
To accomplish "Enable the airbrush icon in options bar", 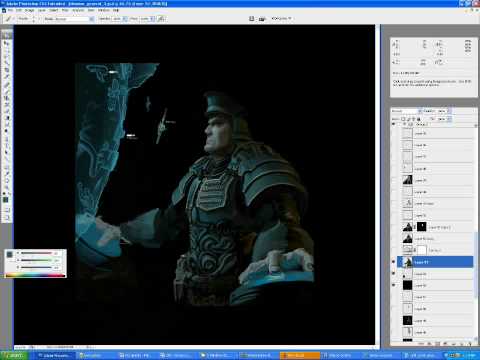I will (x=161, y=19).
